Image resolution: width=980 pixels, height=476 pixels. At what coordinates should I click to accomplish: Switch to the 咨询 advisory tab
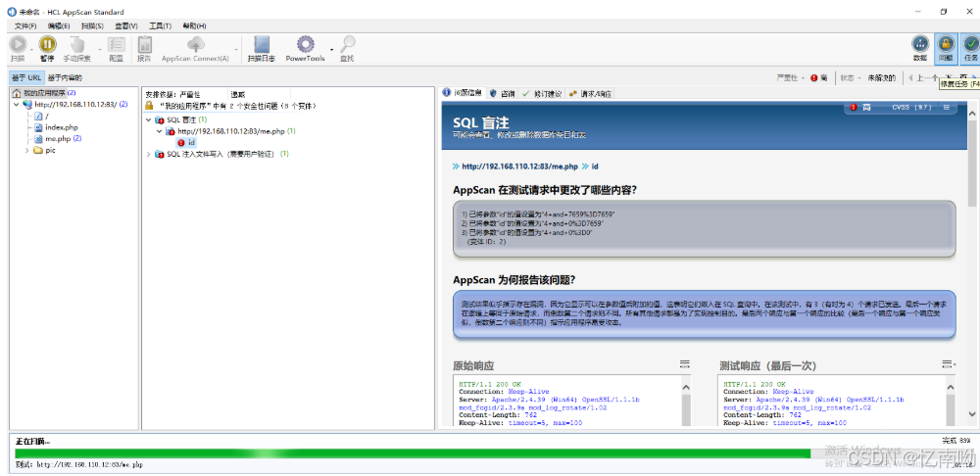503,93
